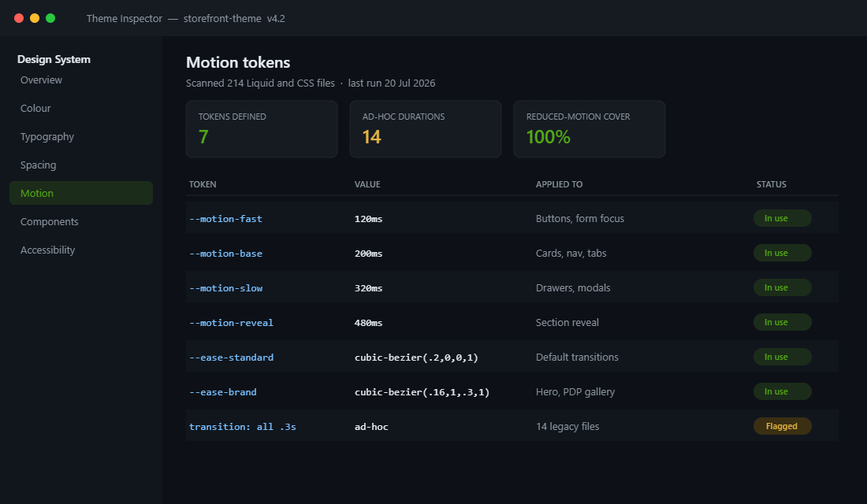This screenshot has height=504, width=867.
Task: Click In use badge for --motion-slow
Action: pyautogui.click(x=783, y=287)
